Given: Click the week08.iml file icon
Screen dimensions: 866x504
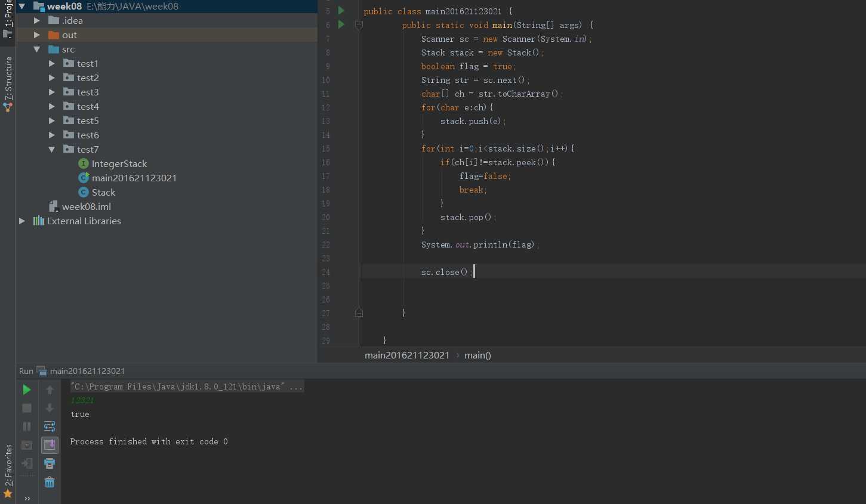Looking at the screenshot, I should click(54, 206).
